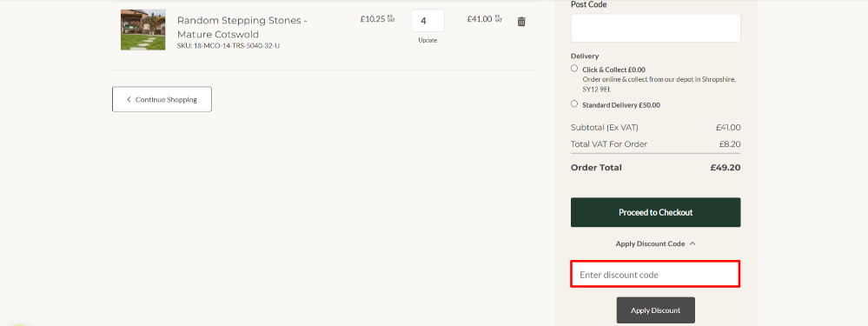This screenshot has width=868, height=326.
Task: Open Random Stepping Stones - Mature Cotswold link
Action: (242, 27)
